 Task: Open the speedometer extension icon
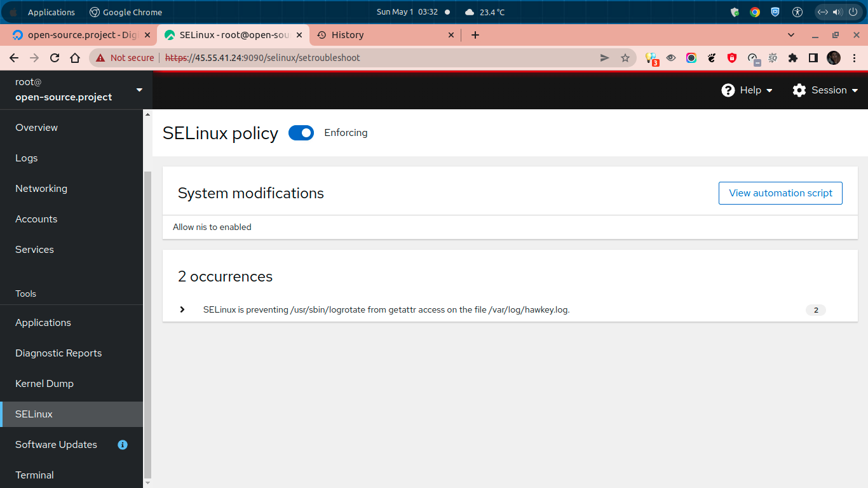(x=753, y=58)
